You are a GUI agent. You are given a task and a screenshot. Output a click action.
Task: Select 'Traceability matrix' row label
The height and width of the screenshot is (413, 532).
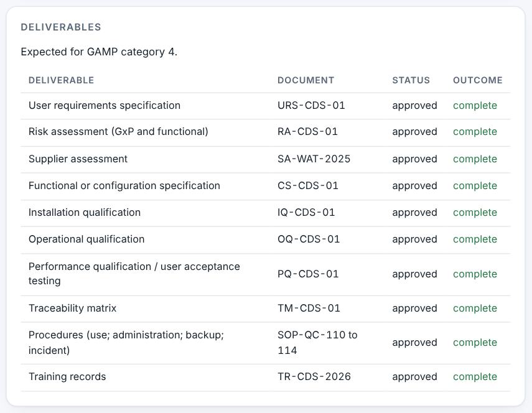(72, 309)
